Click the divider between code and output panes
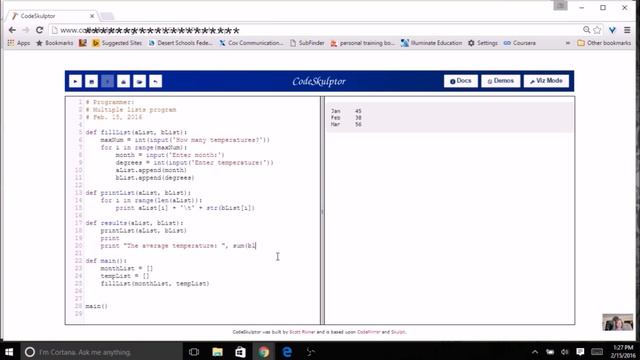This screenshot has width=640, height=360. tap(322, 211)
